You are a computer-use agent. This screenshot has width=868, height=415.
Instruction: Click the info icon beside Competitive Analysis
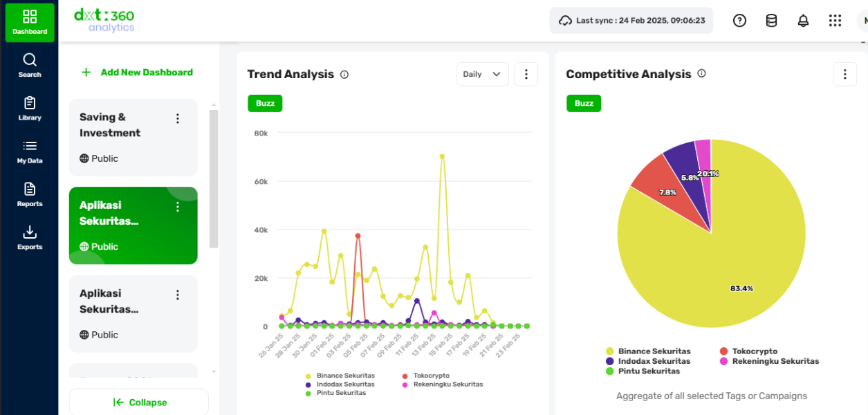701,73
